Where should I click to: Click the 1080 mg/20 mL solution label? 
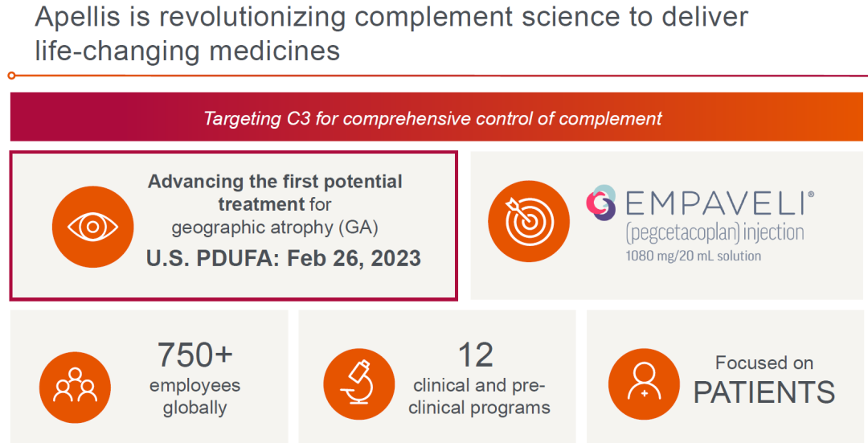tap(693, 256)
